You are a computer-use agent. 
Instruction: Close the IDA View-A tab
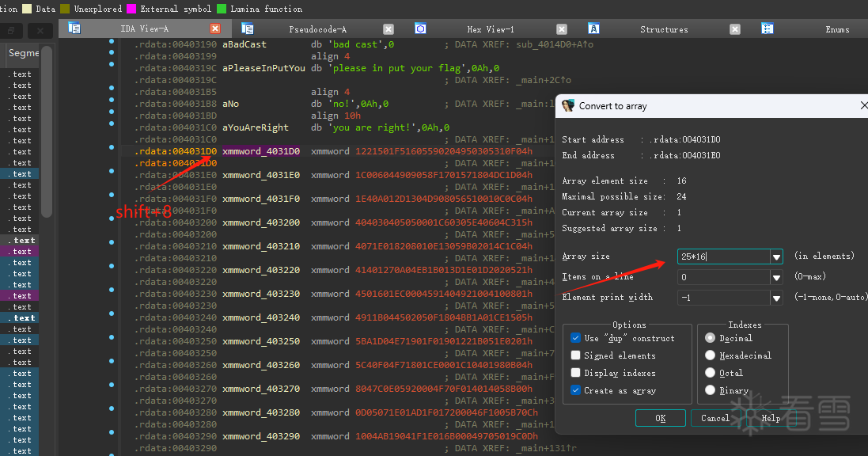pos(215,28)
